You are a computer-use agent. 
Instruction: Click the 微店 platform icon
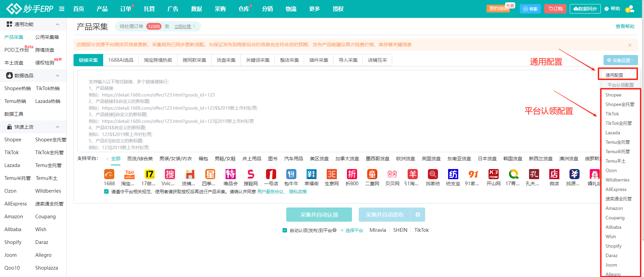[554, 174]
